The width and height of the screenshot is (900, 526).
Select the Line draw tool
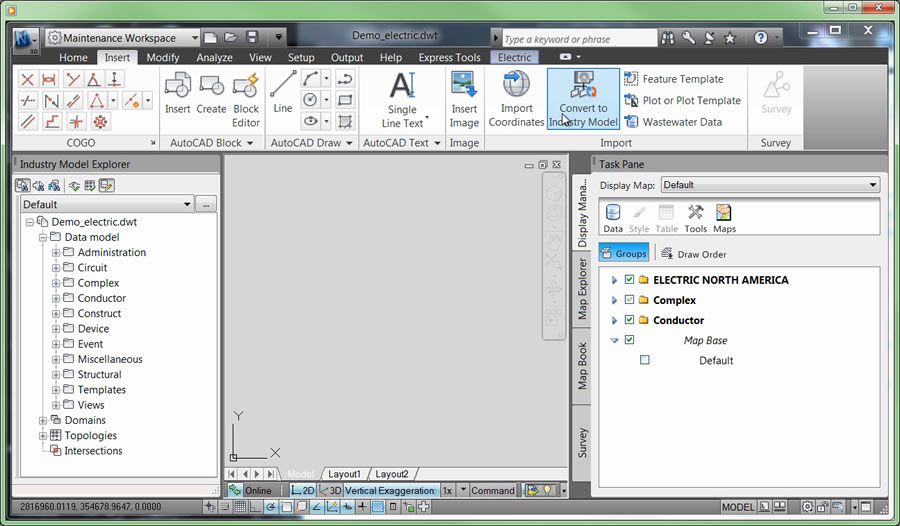pyautogui.click(x=283, y=92)
